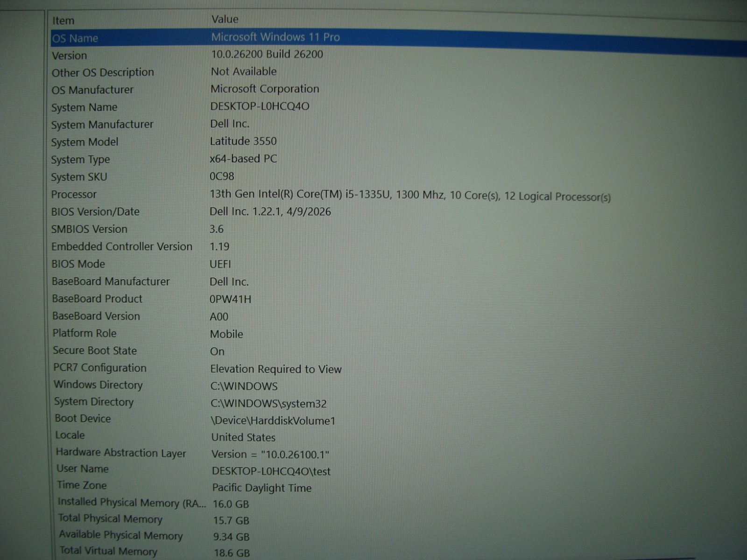
Task: Select the System Name row label
Action: pyautogui.click(x=84, y=107)
